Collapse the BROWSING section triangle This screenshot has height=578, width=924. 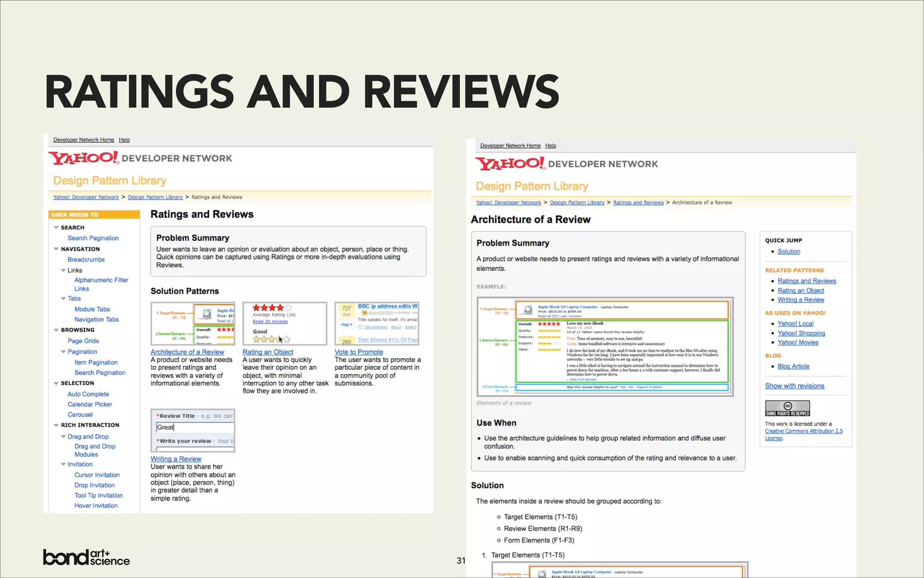(56, 330)
